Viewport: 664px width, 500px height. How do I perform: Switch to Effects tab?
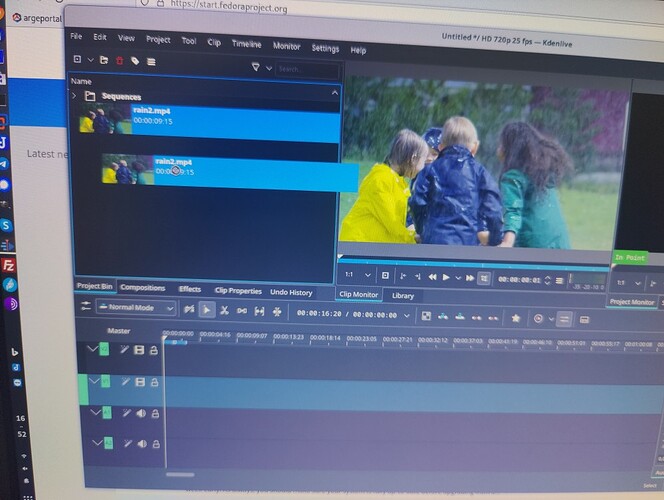point(189,289)
